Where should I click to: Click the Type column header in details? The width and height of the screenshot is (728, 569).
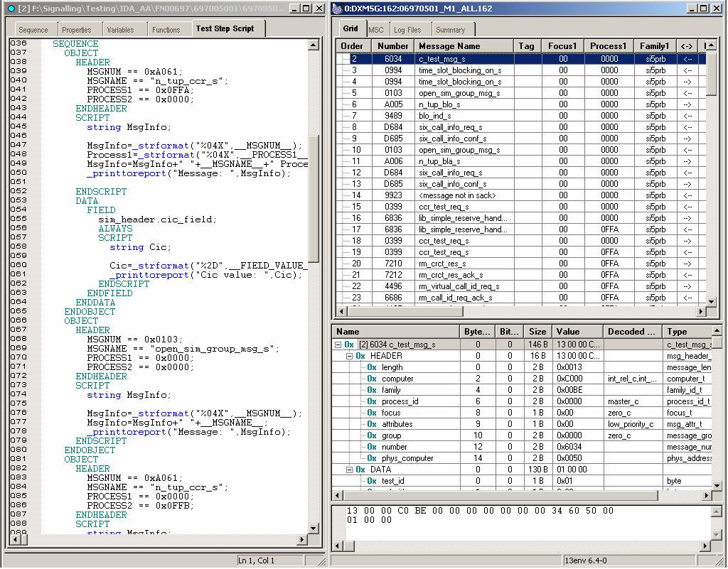[x=687, y=332]
